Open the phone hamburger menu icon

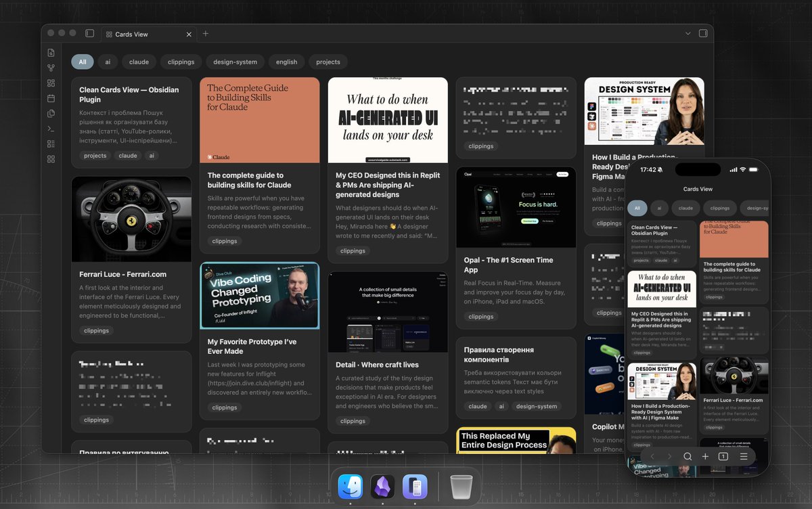click(744, 456)
